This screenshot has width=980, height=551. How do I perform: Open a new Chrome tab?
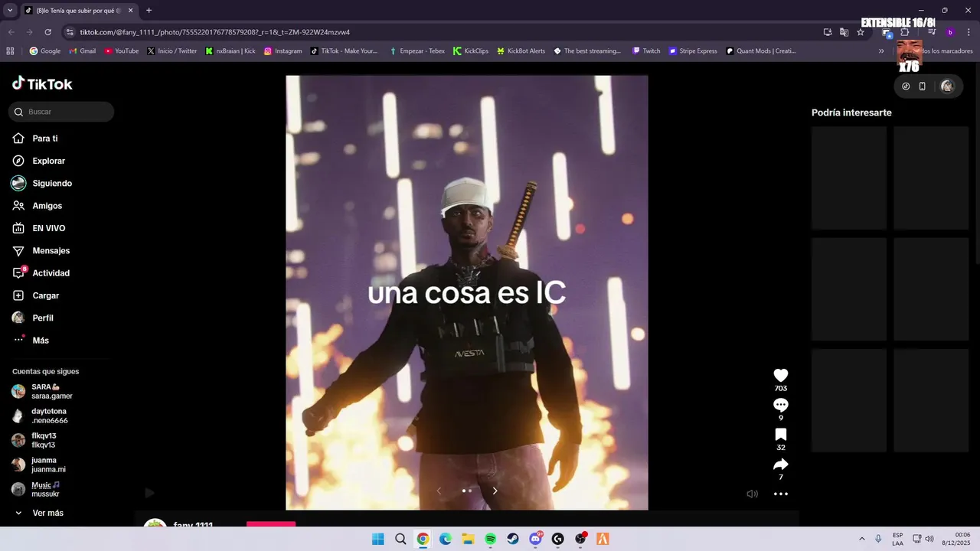[x=149, y=10]
